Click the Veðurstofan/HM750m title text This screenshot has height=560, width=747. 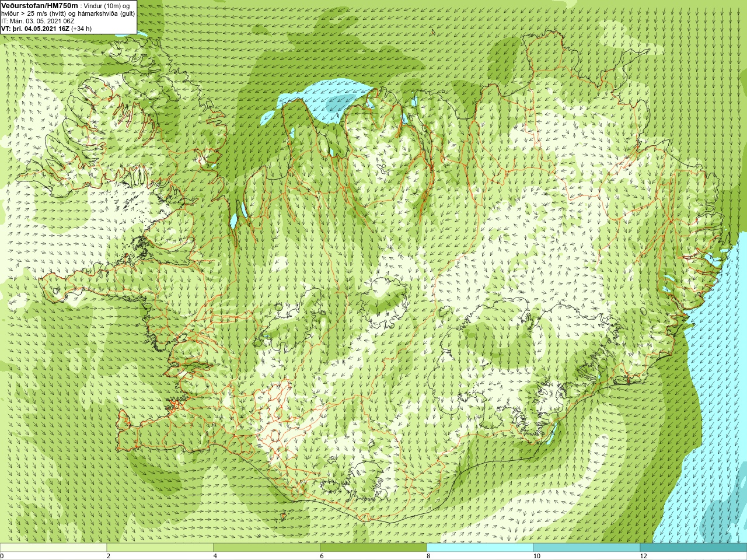(x=39, y=5)
